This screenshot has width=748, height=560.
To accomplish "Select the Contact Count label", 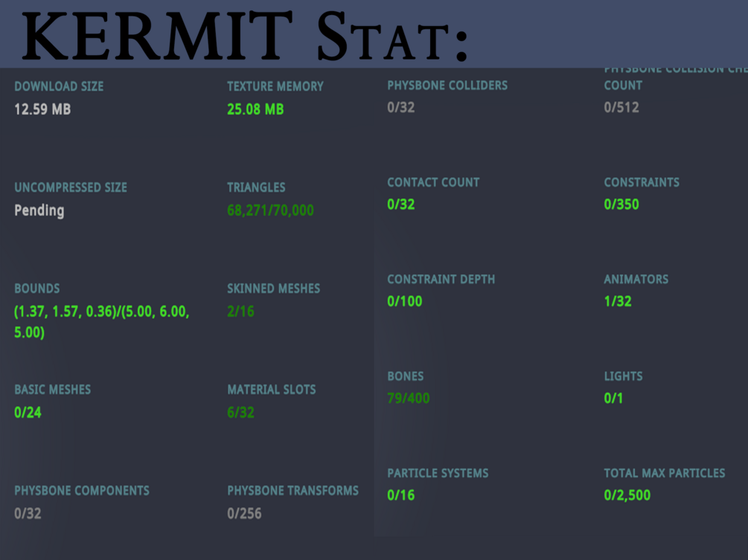I will (433, 182).
